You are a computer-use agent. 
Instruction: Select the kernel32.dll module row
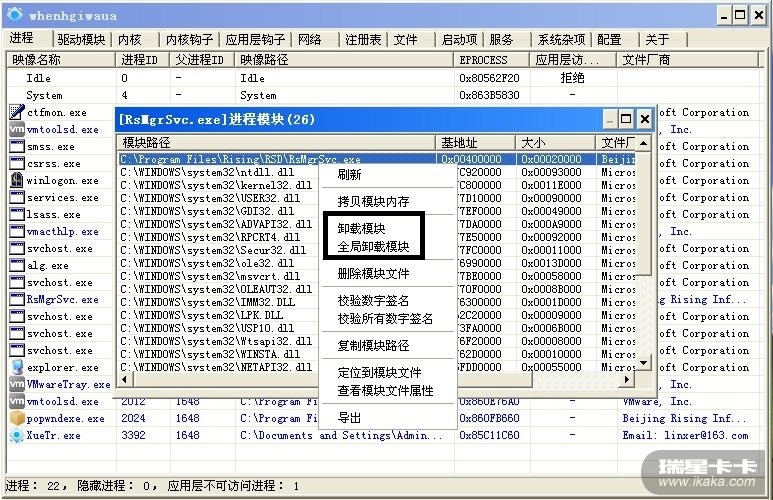[x=377, y=185]
